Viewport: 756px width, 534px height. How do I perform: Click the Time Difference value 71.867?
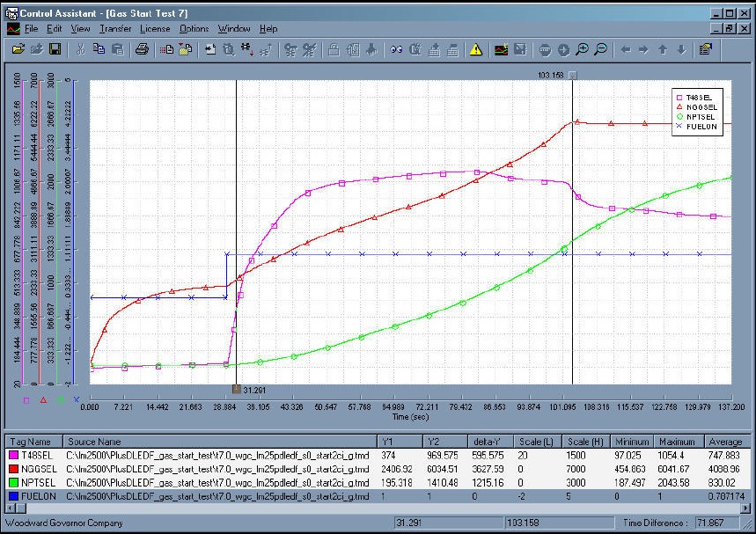point(717,523)
